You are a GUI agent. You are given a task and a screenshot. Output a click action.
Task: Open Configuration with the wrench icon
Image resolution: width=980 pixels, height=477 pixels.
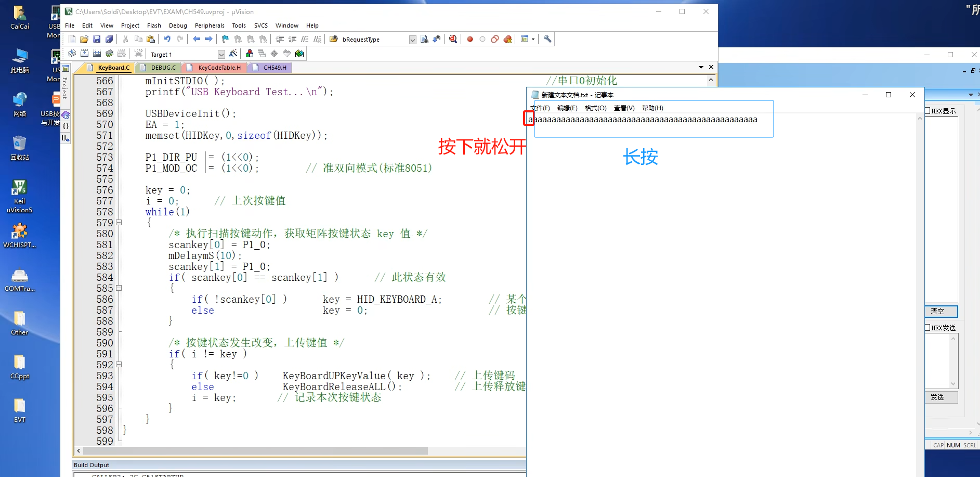click(547, 39)
